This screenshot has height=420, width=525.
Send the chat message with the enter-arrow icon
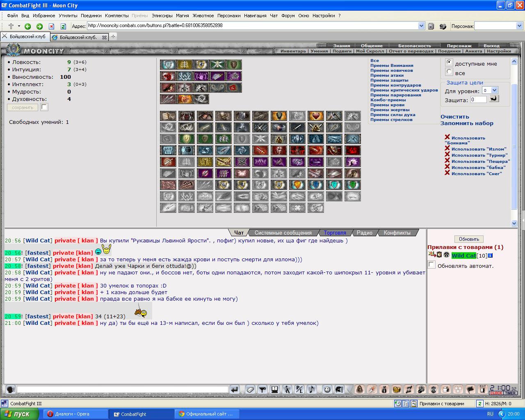point(235,390)
